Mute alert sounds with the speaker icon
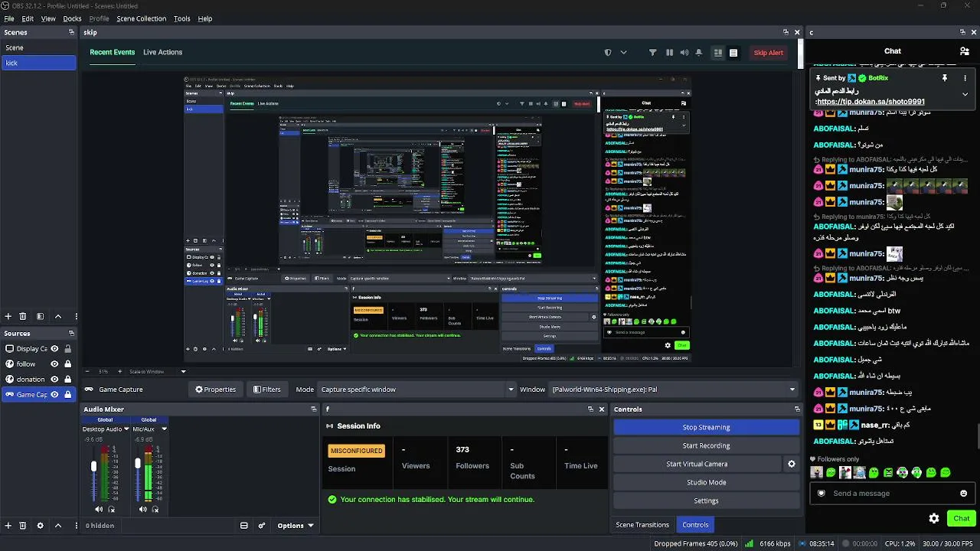This screenshot has width=980, height=551. point(684,53)
